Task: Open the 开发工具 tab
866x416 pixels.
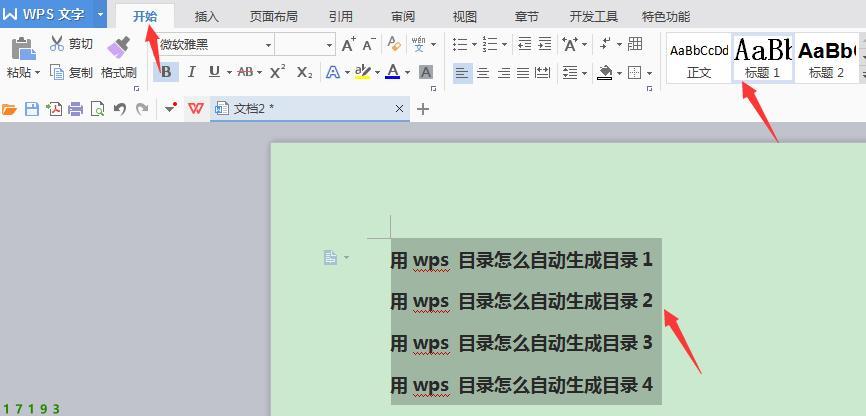Action: pos(594,17)
